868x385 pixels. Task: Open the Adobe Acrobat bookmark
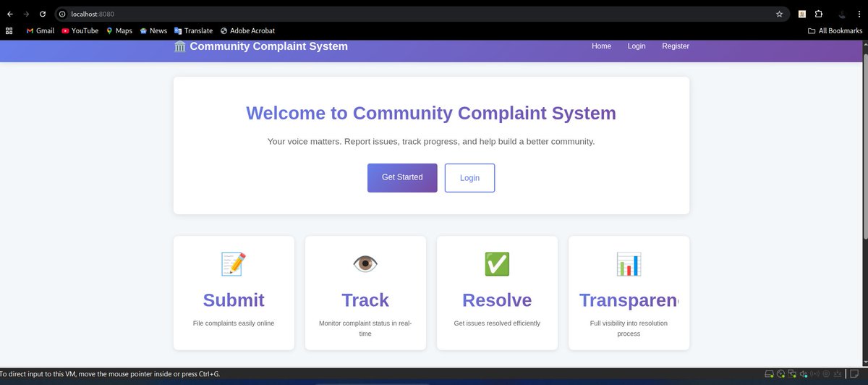point(247,30)
